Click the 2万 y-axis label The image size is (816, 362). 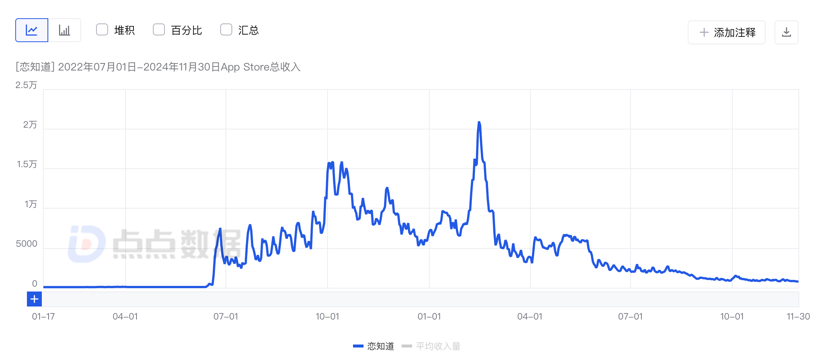coord(30,125)
